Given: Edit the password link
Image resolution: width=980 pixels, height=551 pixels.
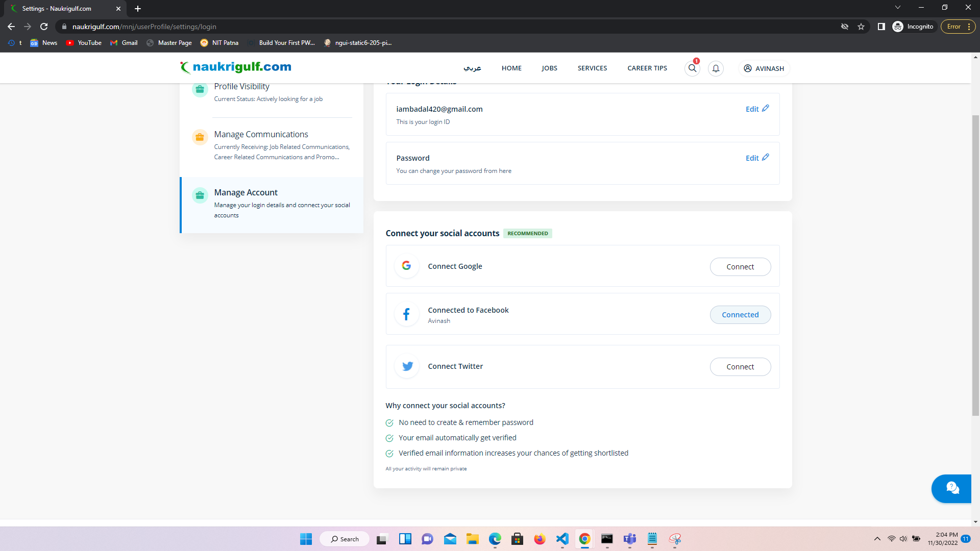Looking at the screenshot, I should point(752,158).
